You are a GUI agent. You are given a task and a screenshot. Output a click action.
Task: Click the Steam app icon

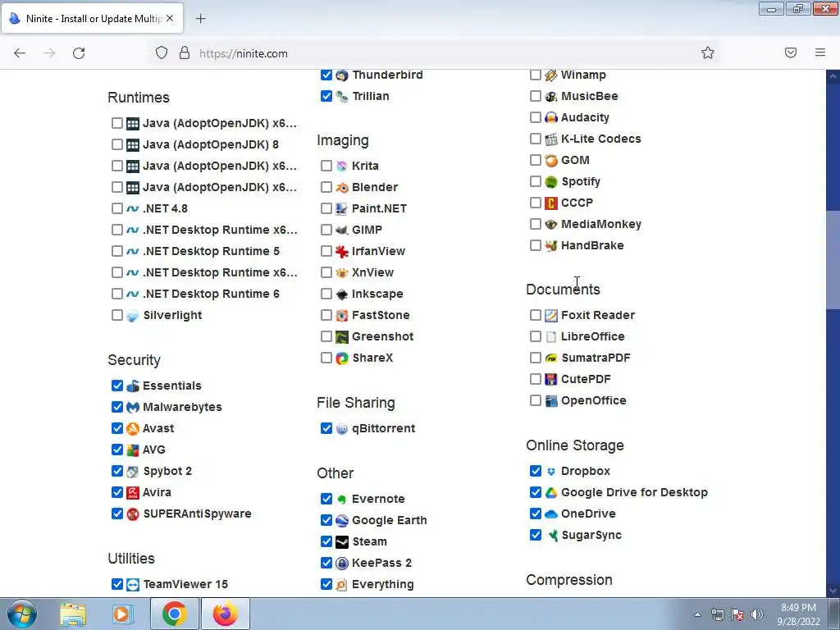tap(342, 541)
